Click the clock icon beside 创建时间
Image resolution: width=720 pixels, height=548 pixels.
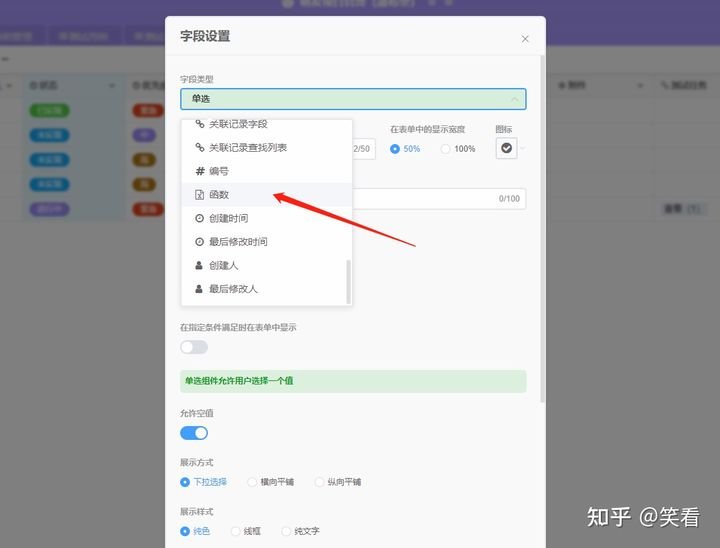[199, 218]
